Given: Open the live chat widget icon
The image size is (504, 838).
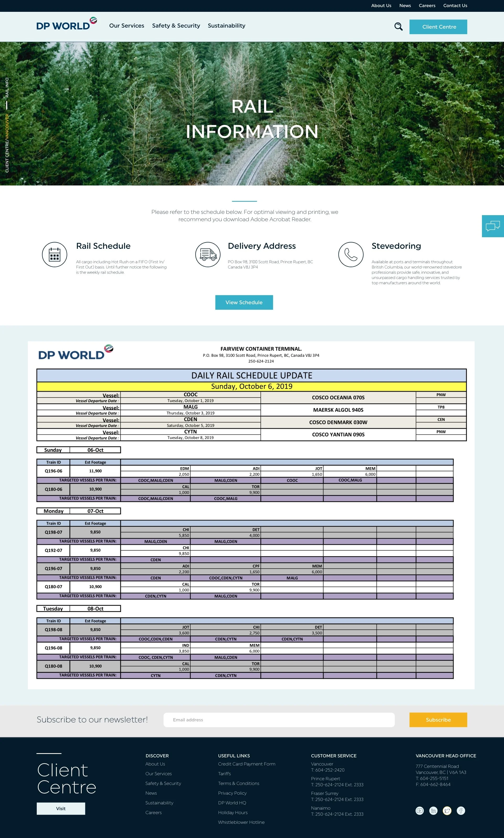Looking at the screenshot, I should (493, 226).
